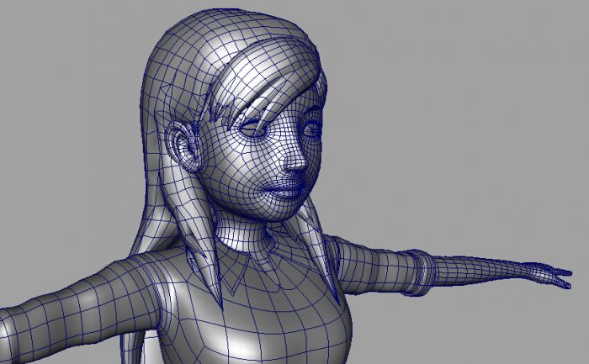Select the outstretched hand with visible fingers
Screen dimensions: 589x364
[x=547, y=275]
